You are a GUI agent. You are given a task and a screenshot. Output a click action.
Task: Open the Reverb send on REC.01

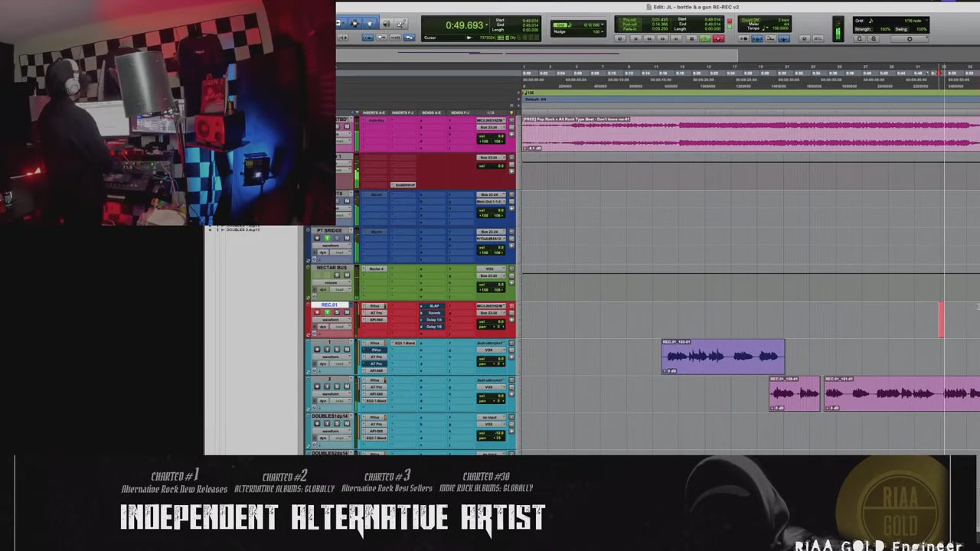pos(434,313)
